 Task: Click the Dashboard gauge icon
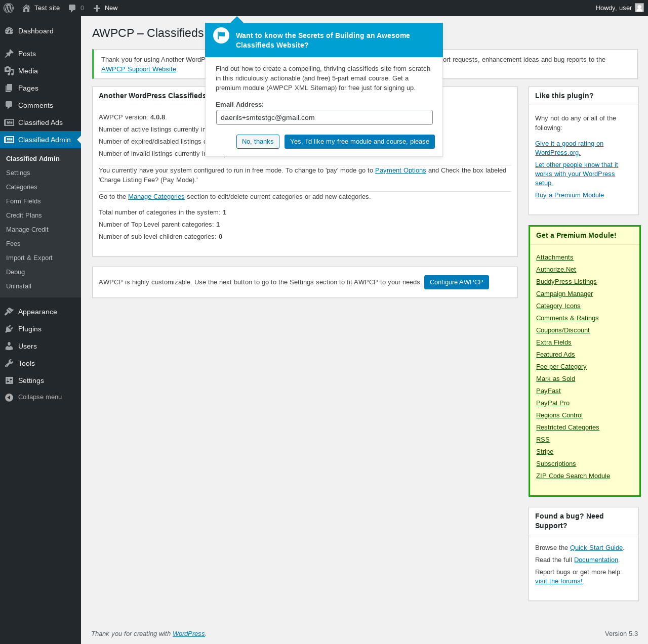[x=9, y=31]
